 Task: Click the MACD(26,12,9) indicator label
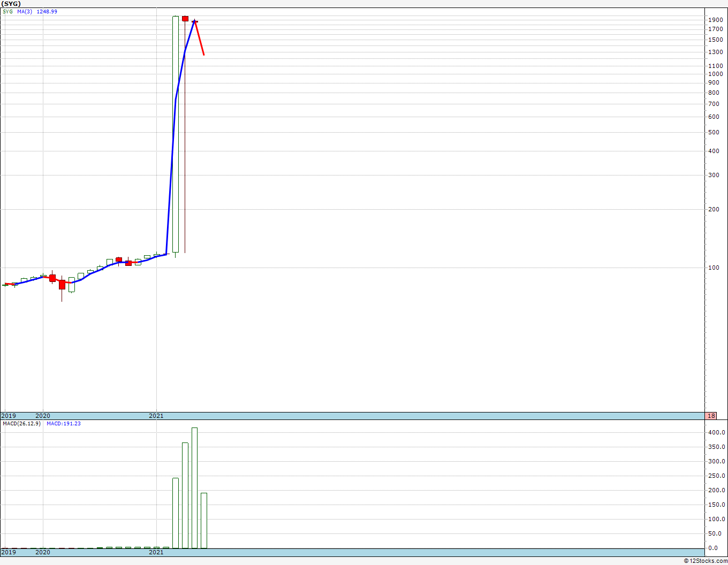click(x=21, y=424)
